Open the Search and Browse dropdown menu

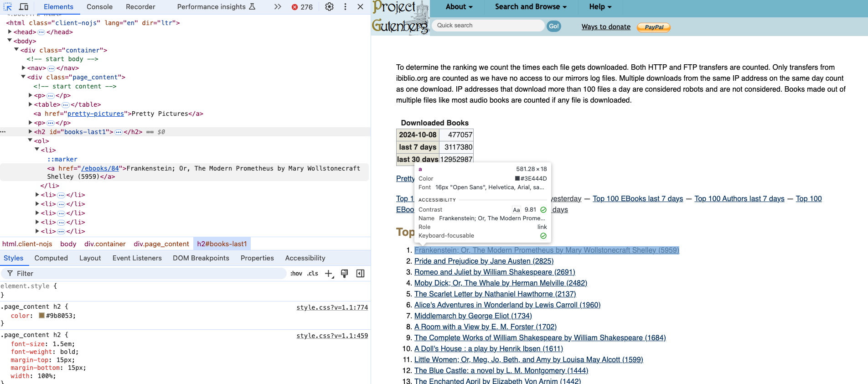531,7
